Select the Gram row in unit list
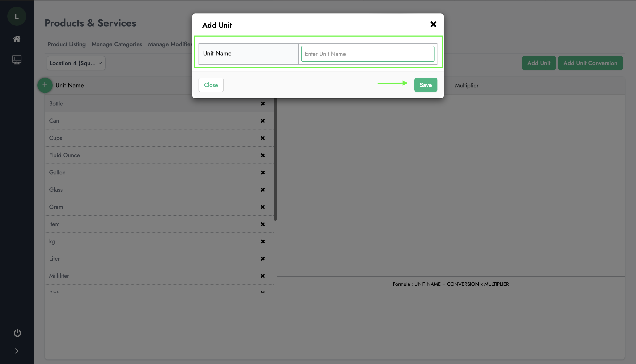The width and height of the screenshot is (636, 364). point(150,207)
